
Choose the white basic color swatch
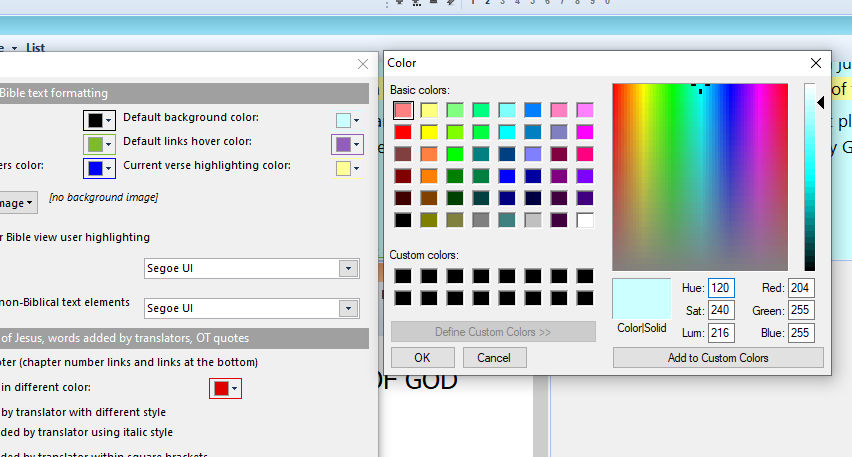[x=585, y=220]
